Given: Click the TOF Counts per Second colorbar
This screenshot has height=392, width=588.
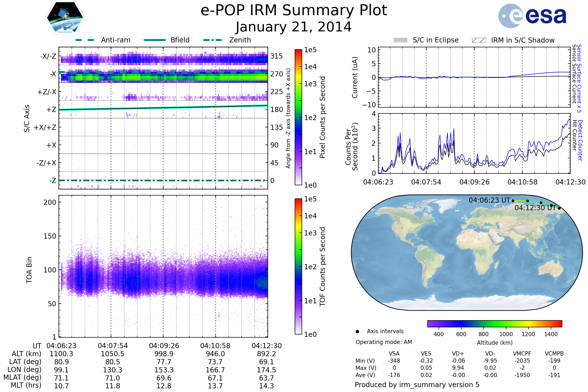Looking at the screenshot, I should [x=298, y=267].
